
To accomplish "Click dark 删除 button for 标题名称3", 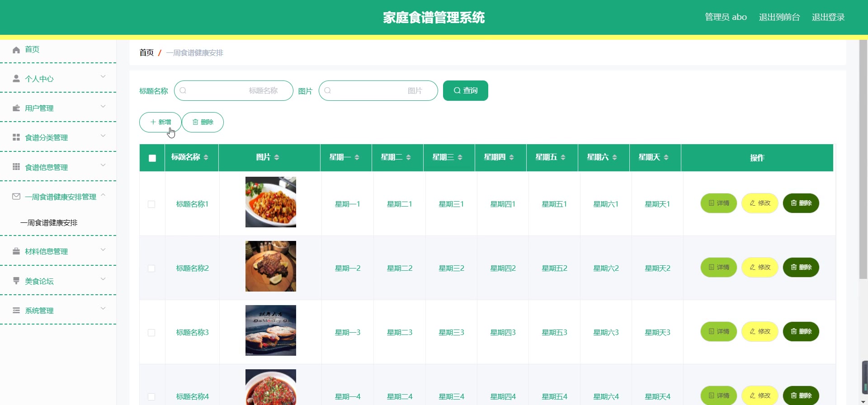I will (801, 331).
